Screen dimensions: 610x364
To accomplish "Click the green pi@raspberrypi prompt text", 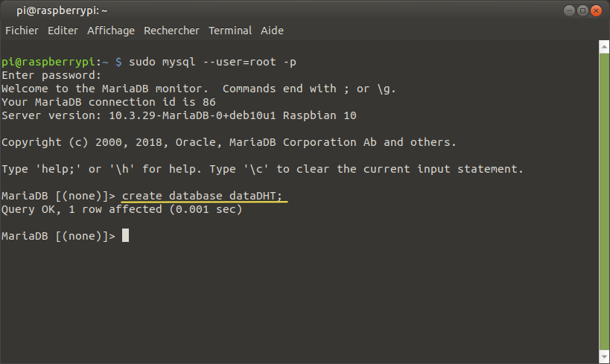I will point(48,62).
